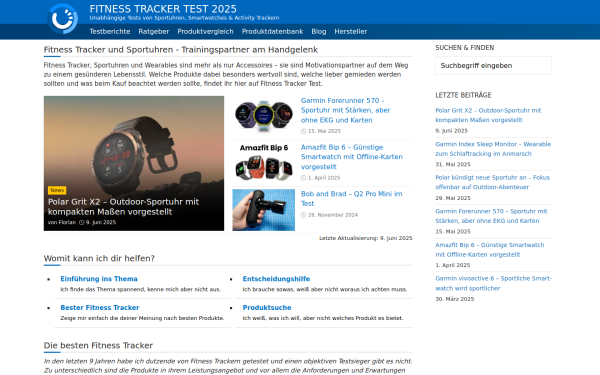This screenshot has height=375, width=600.
Task: Open the Bester Fitness Tracker link
Action: (99, 308)
